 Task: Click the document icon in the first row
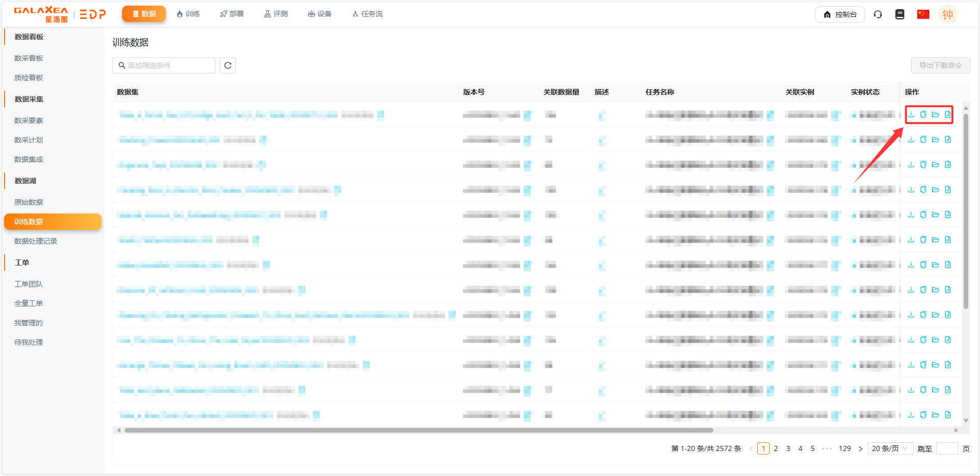[x=948, y=114]
